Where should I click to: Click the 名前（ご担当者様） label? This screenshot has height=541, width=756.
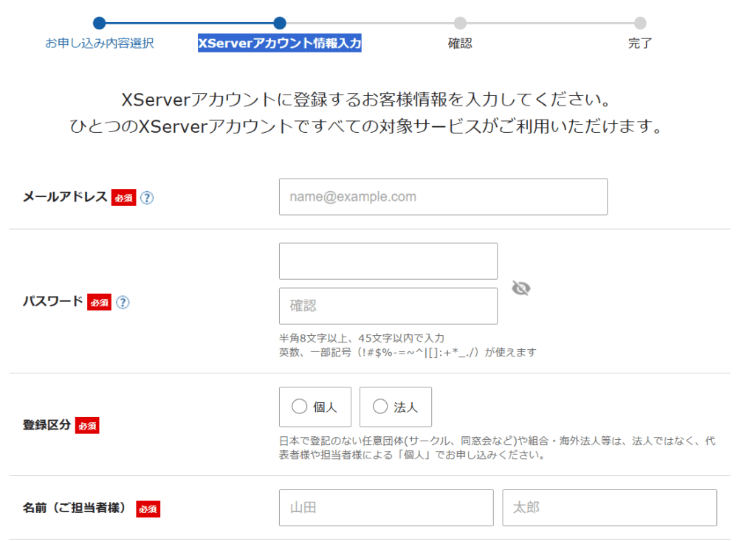click(x=77, y=508)
